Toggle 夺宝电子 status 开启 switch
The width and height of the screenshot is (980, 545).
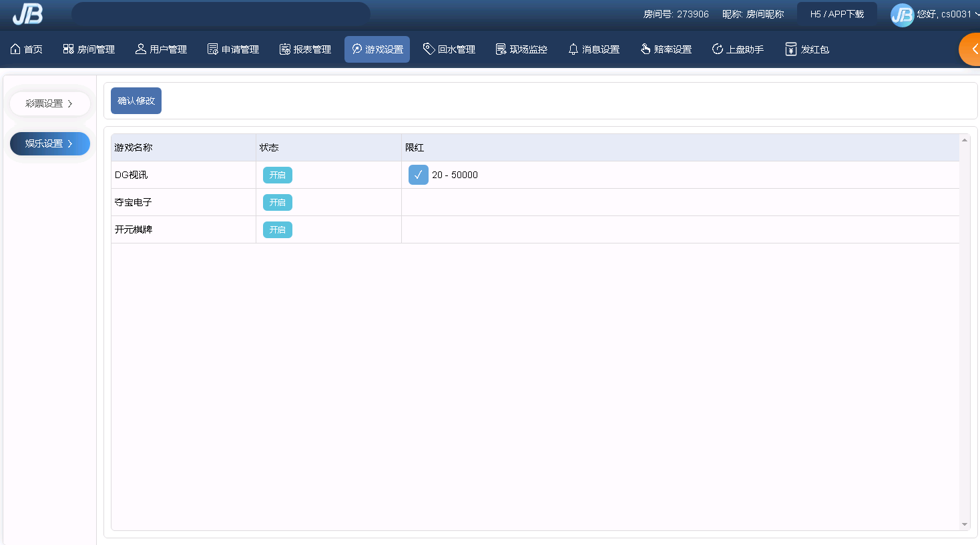[277, 203]
